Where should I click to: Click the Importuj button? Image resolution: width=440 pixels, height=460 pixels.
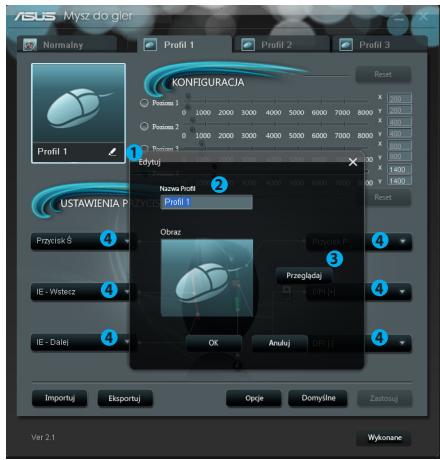[60, 398]
